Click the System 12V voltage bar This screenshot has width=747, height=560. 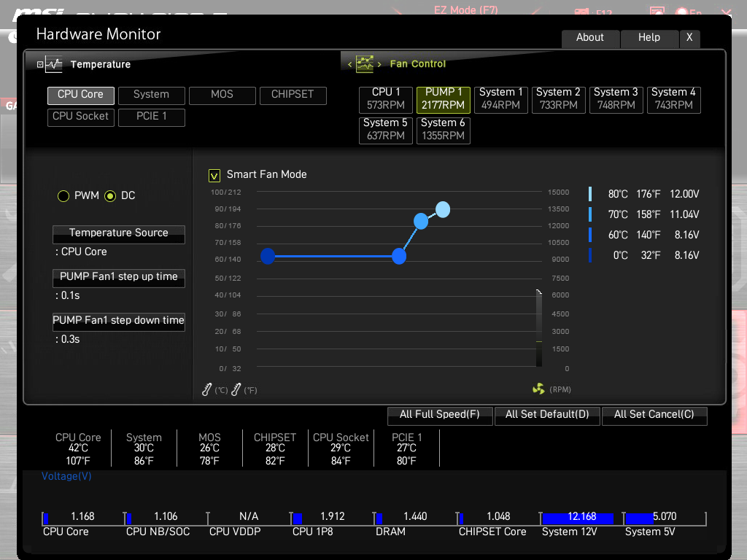point(578,518)
